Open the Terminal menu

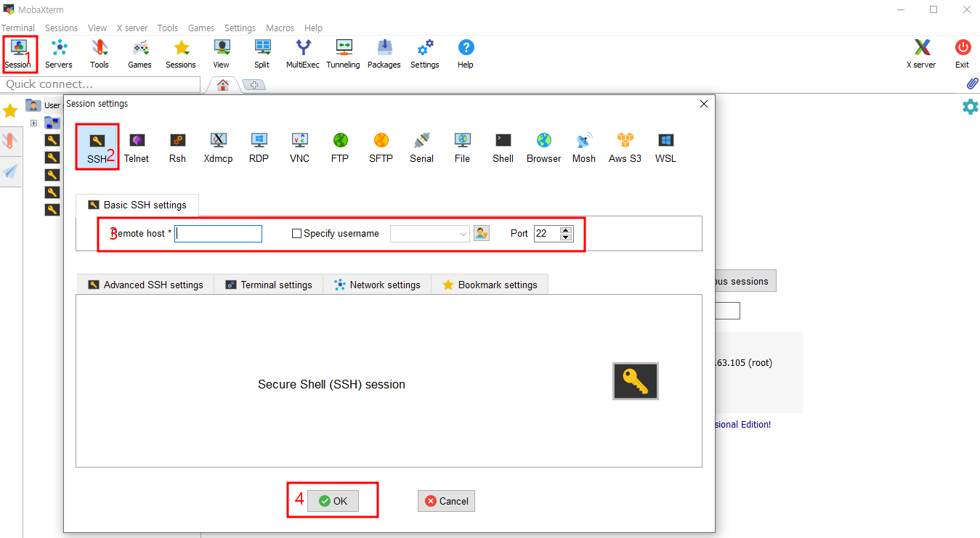[18, 28]
